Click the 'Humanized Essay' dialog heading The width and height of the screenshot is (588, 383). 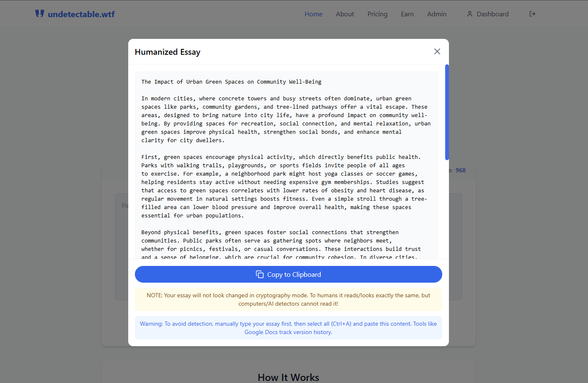167,52
